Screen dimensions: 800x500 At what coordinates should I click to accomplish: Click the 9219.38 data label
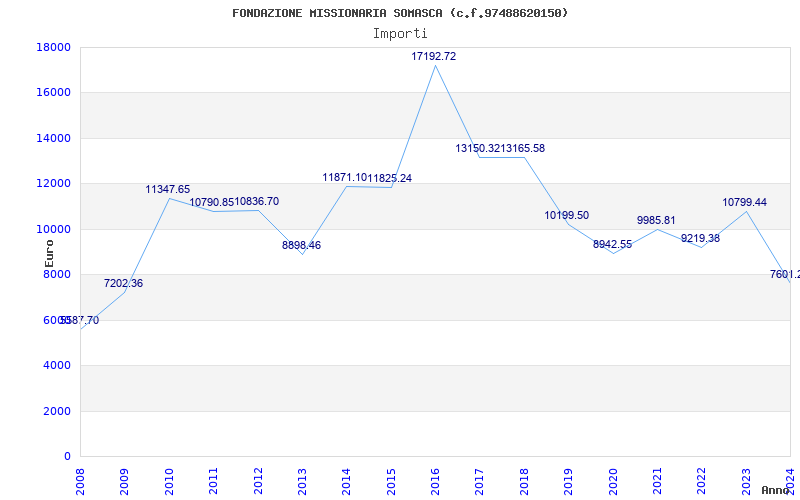[x=701, y=238]
